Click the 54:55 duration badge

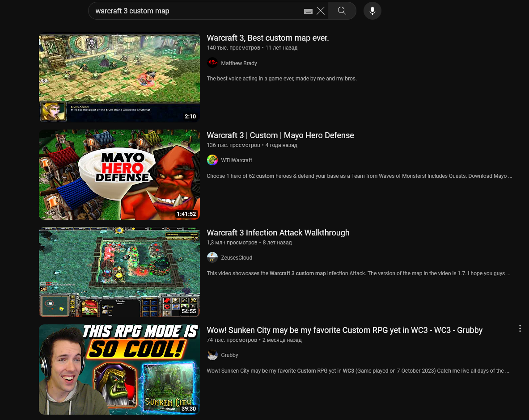pos(189,311)
